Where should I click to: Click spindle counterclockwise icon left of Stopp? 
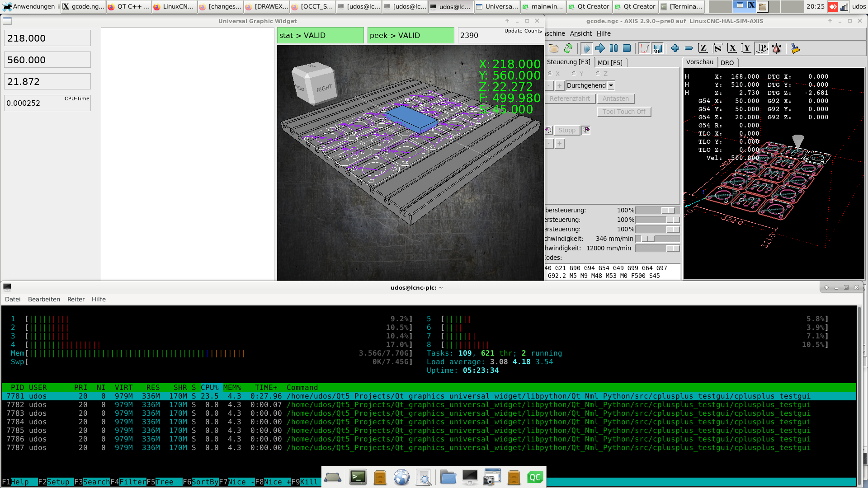pos(548,130)
